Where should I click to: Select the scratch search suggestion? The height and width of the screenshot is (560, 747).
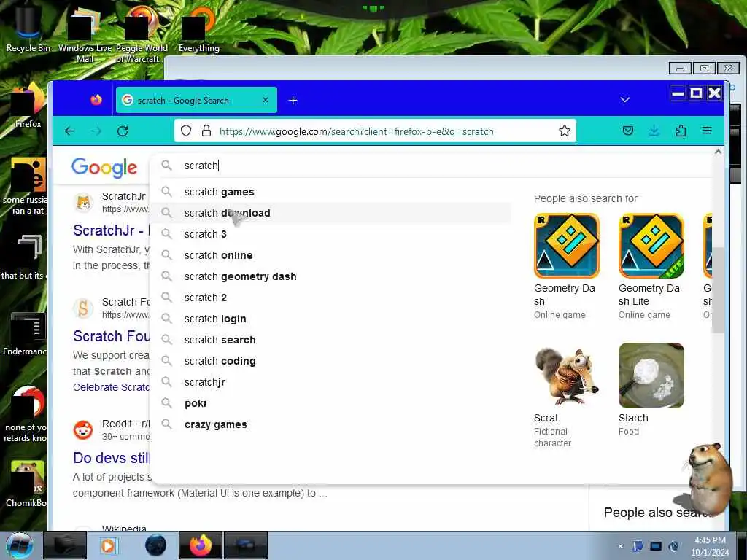330,340
